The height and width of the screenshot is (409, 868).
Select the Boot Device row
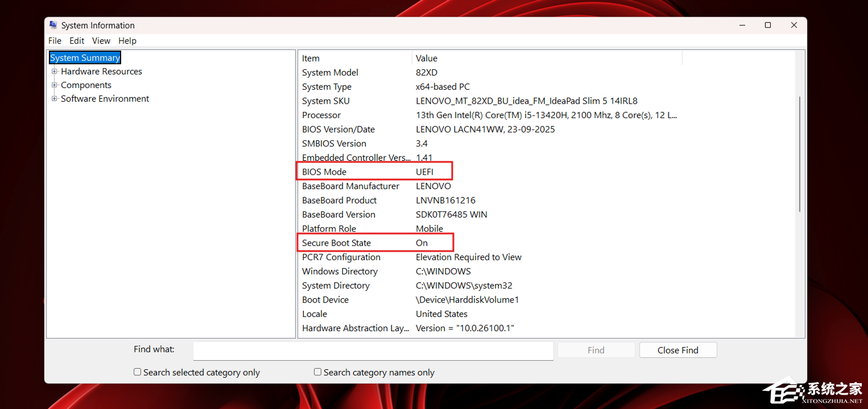pos(490,300)
